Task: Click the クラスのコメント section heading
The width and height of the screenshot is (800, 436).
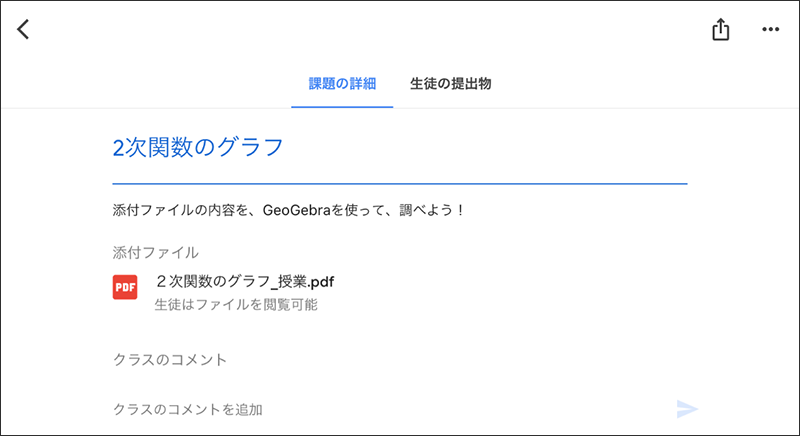Action: [x=169, y=359]
